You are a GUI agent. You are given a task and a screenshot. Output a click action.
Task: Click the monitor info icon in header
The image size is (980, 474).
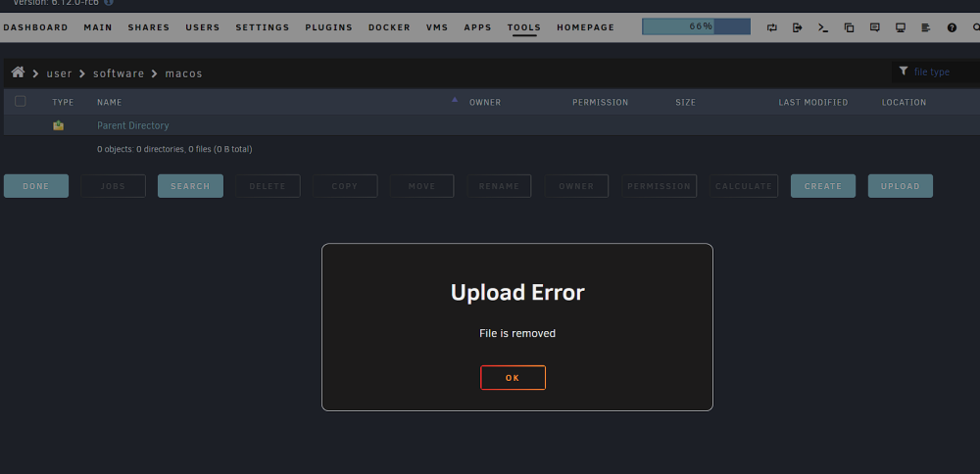[901, 27]
